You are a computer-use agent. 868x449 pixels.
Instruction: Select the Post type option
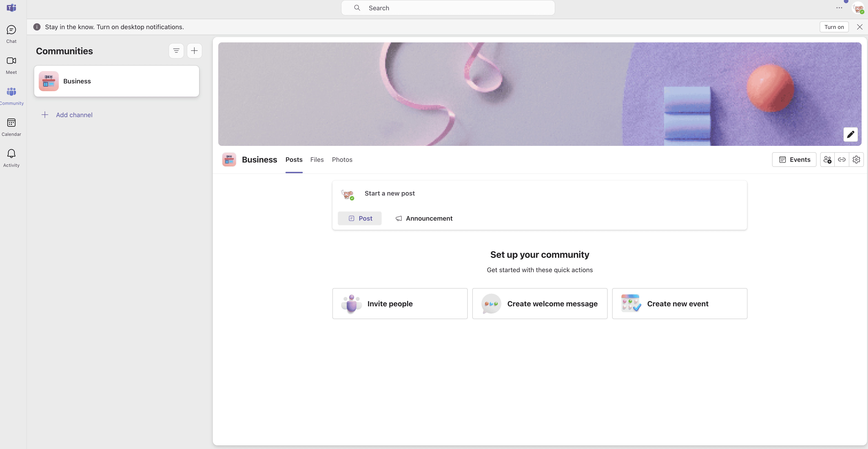coord(360,218)
